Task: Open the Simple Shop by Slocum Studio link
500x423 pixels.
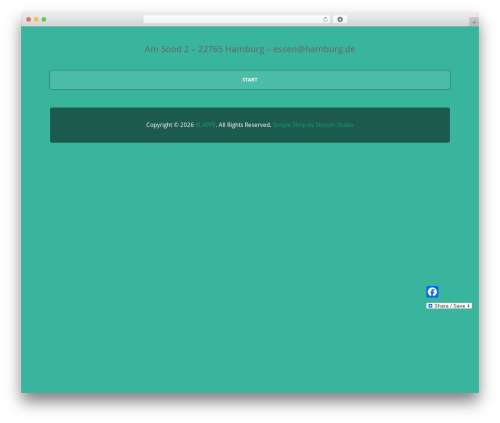Action: (x=313, y=125)
